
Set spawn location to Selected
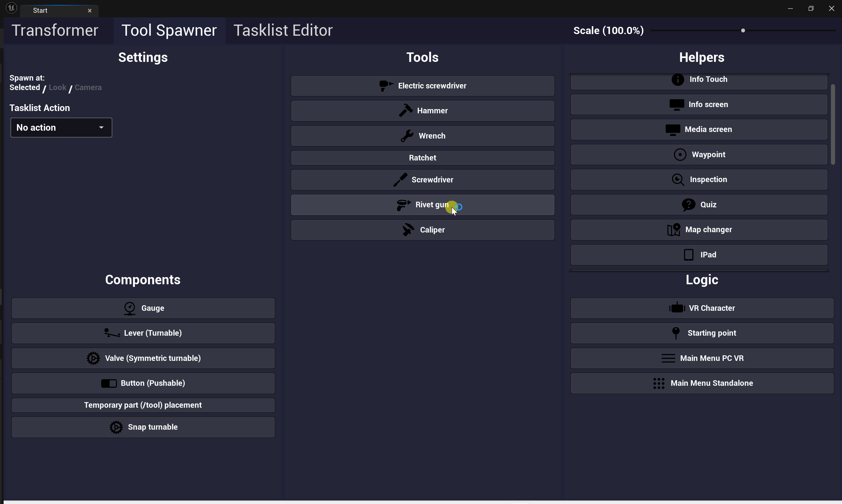[25, 88]
